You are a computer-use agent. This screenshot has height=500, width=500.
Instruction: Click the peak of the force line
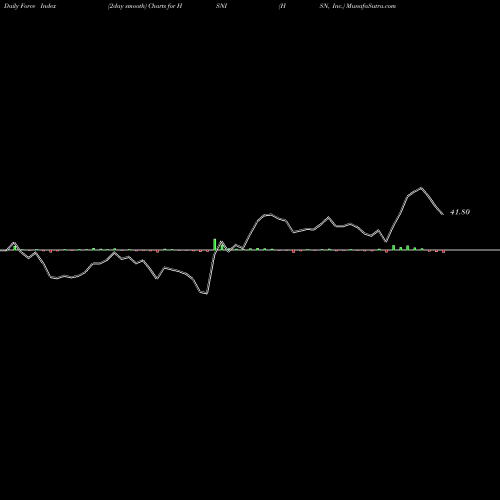[421, 188]
